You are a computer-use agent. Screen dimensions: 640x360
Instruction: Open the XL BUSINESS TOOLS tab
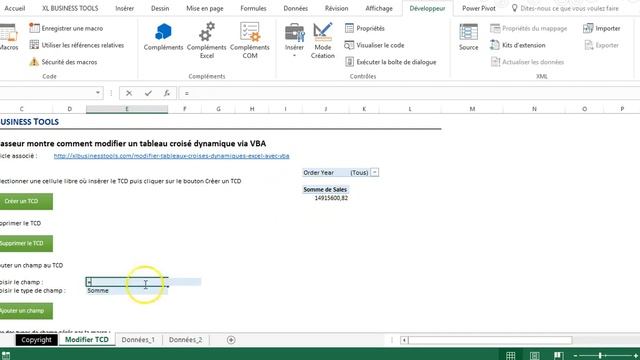click(x=70, y=8)
